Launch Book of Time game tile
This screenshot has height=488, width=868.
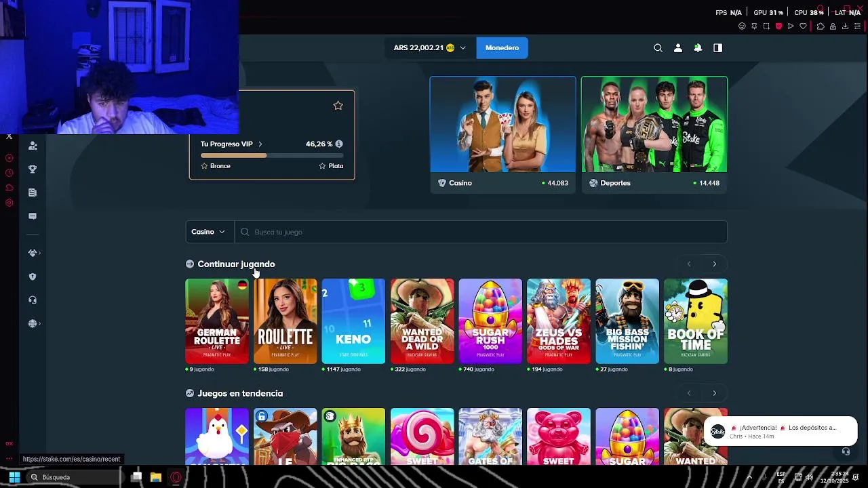click(x=696, y=321)
